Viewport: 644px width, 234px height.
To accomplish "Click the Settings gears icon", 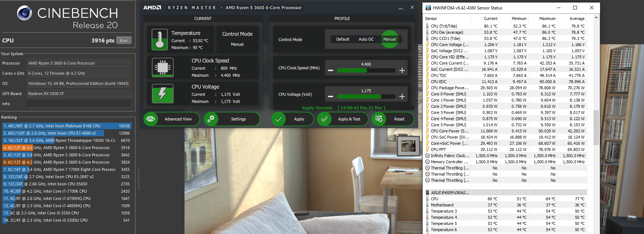I will [x=211, y=119].
